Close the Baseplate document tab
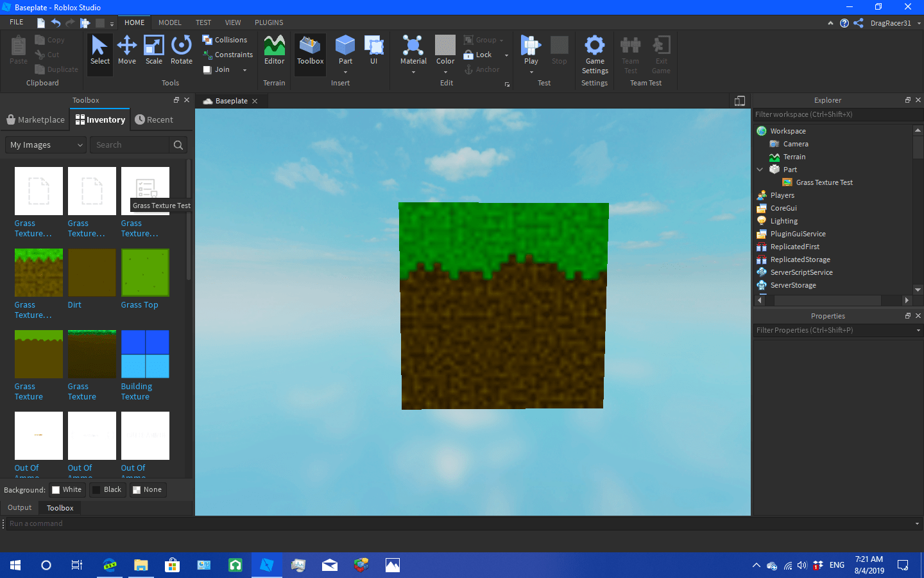Screen dimensions: 924x578 pyautogui.click(x=255, y=101)
